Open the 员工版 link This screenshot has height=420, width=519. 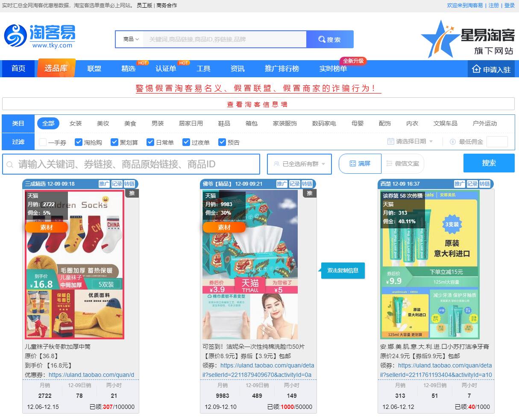pyautogui.click(x=144, y=6)
